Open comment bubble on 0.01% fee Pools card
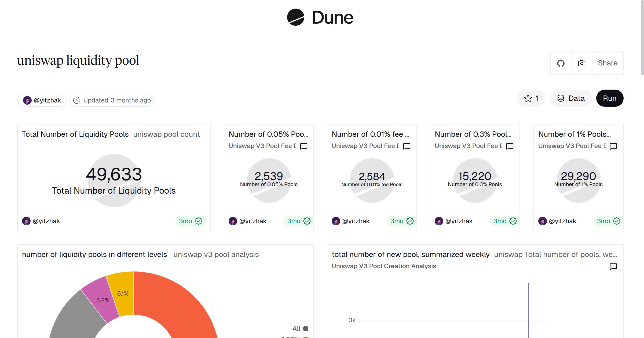This screenshot has width=644, height=338. pos(407,146)
